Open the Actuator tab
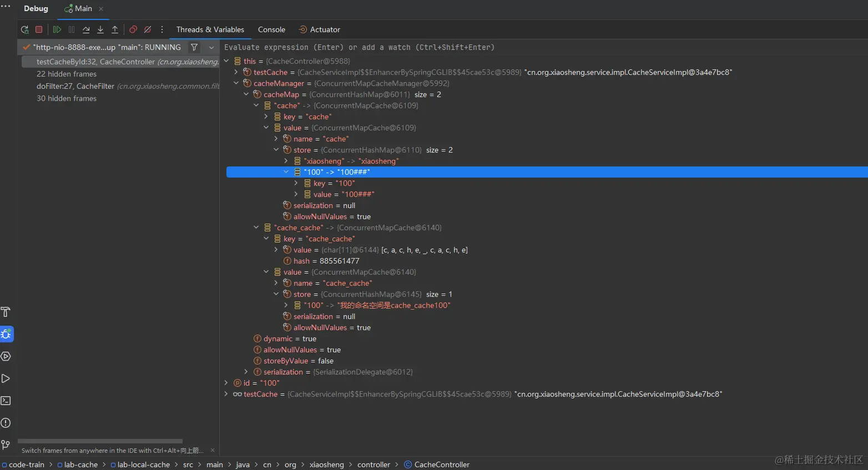This screenshot has width=868, height=470. coord(319,29)
